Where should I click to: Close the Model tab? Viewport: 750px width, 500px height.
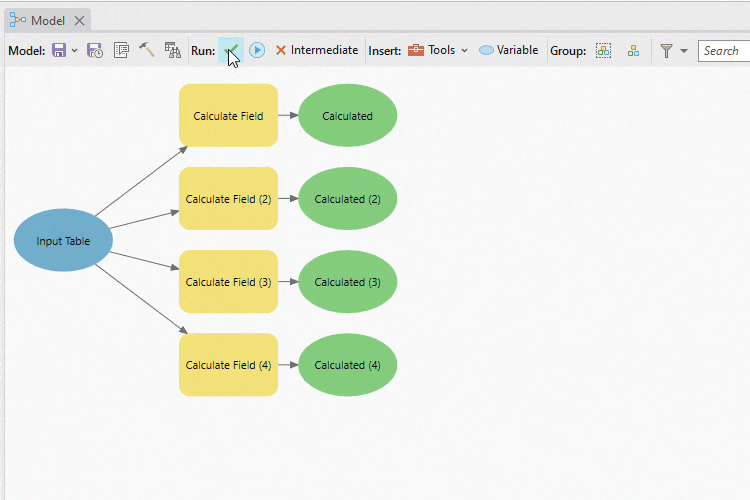click(x=79, y=20)
